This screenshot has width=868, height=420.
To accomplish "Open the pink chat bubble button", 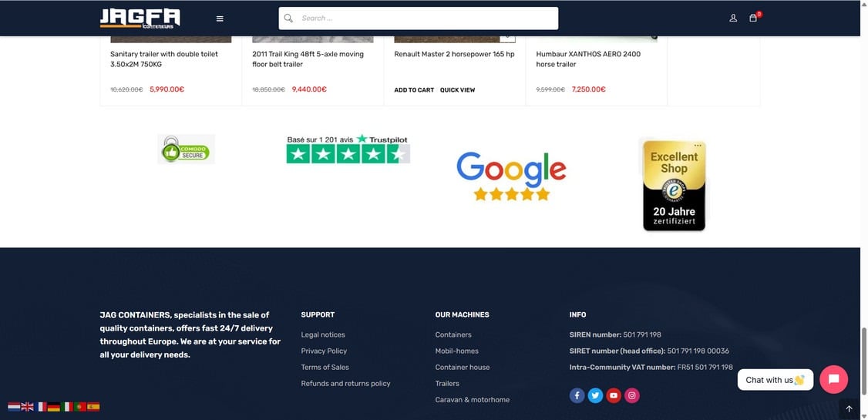I will [x=833, y=380].
